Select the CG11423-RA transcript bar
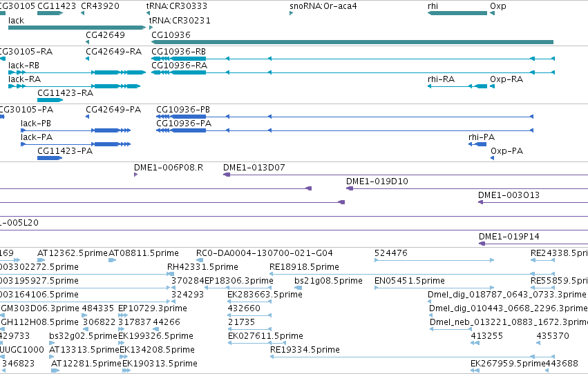588x374 pixels. click(50, 100)
